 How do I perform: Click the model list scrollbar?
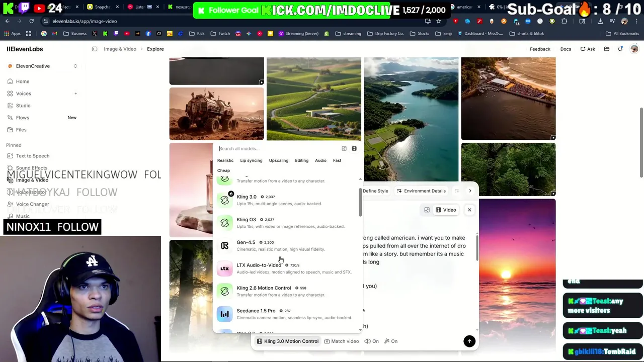(x=360, y=203)
